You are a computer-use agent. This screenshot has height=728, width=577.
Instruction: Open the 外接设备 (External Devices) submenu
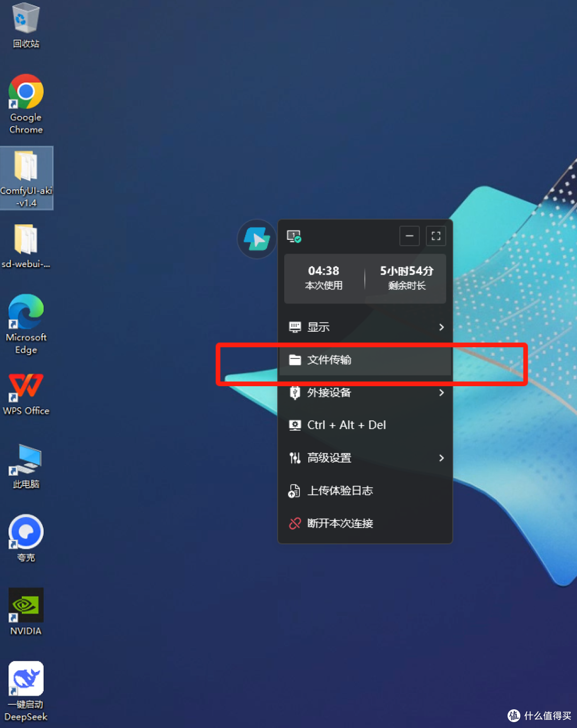tap(365, 393)
